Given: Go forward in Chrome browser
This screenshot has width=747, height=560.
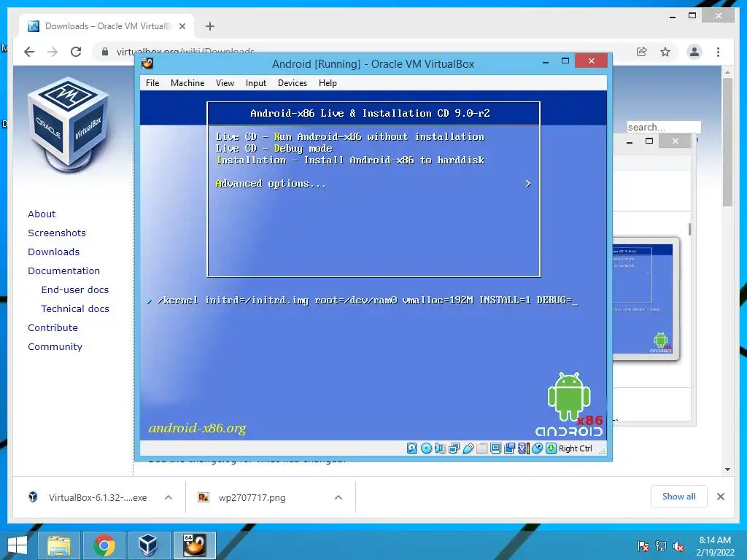Looking at the screenshot, I should tap(53, 52).
